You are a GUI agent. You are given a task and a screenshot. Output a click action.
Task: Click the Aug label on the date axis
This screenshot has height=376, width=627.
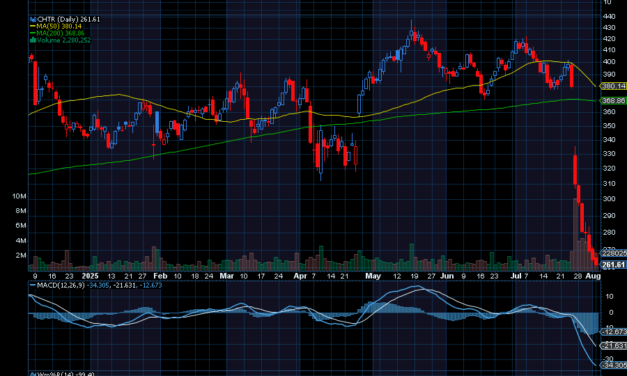coord(593,276)
